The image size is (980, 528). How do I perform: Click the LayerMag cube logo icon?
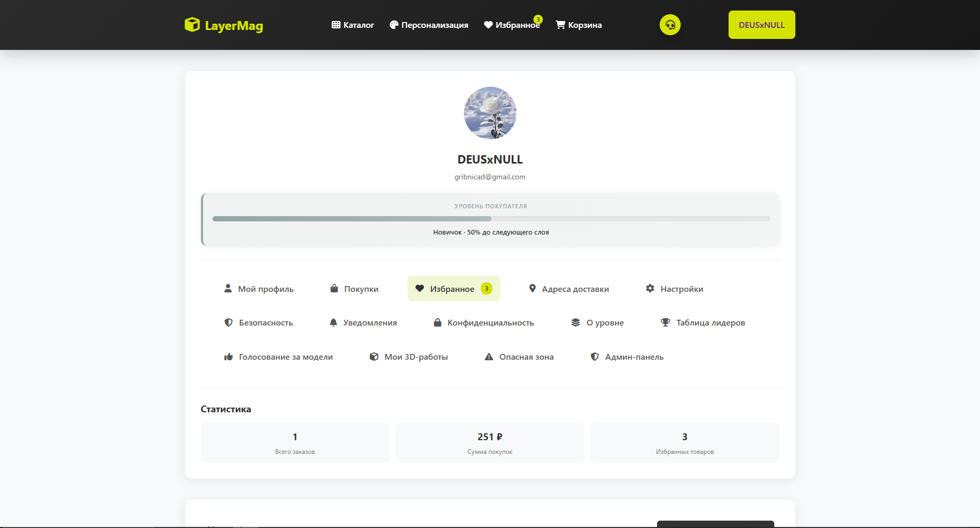193,25
